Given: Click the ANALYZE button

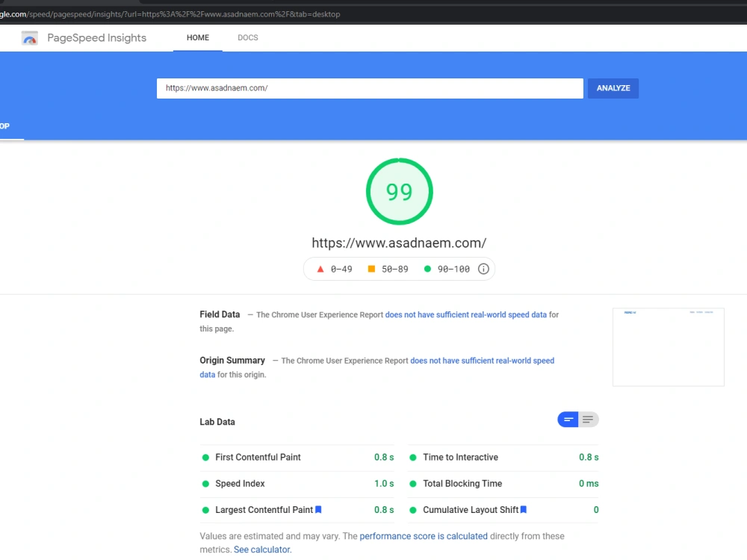Looking at the screenshot, I should [613, 88].
